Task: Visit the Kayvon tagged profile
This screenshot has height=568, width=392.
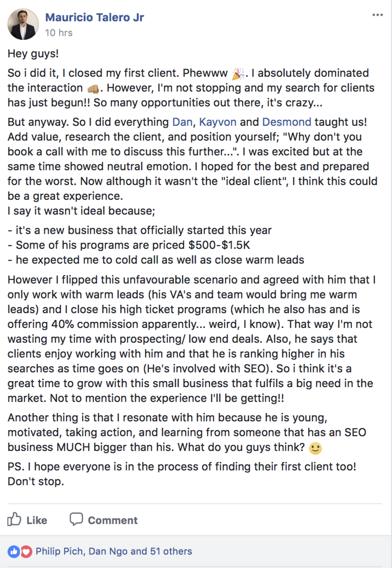Action: click(x=218, y=122)
